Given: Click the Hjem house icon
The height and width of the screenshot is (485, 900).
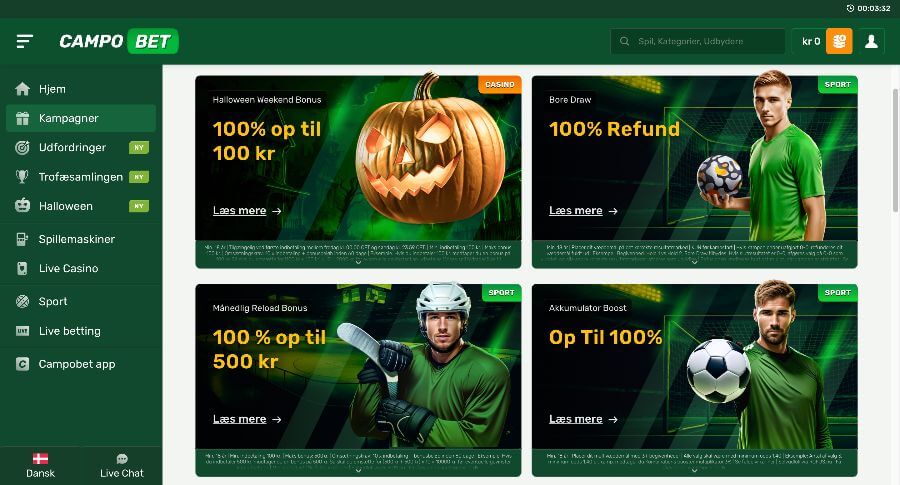Looking at the screenshot, I should tap(22, 89).
